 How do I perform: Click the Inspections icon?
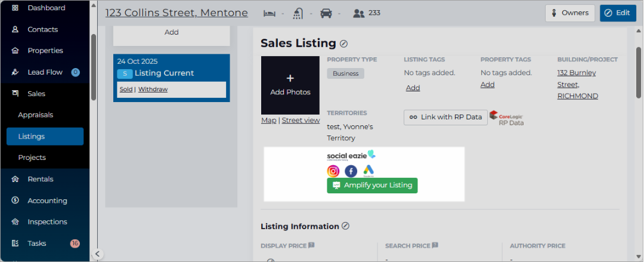[15, 221]
